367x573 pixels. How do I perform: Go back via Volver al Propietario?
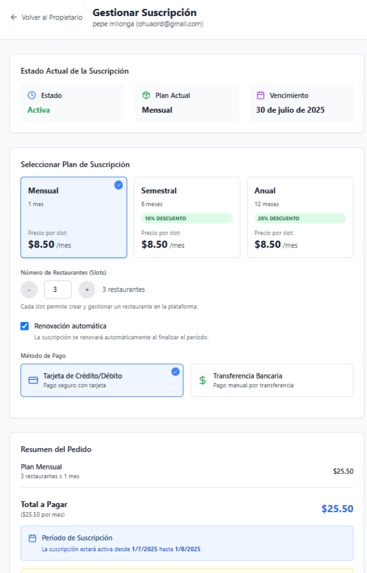pyautogui.click(x=46, y=17)
